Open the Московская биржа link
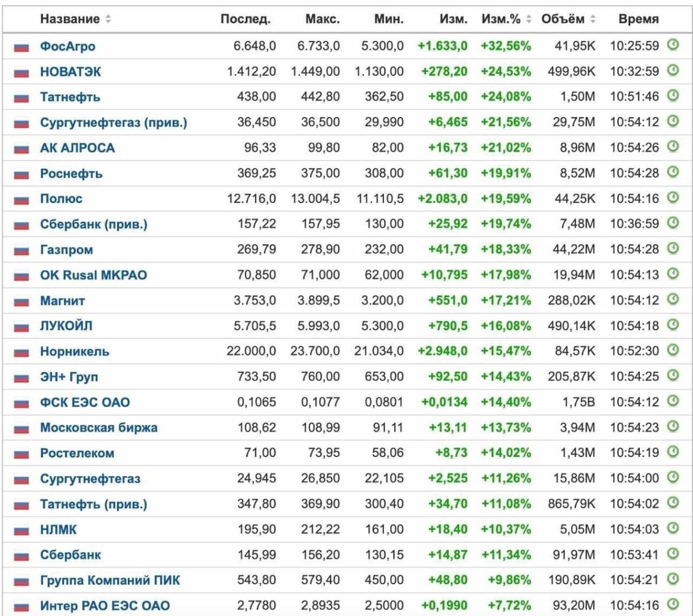 point(99,428)
